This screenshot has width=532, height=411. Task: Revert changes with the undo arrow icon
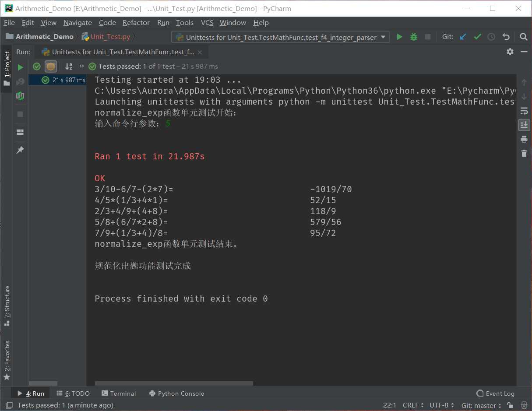click(x=506, y=37)
